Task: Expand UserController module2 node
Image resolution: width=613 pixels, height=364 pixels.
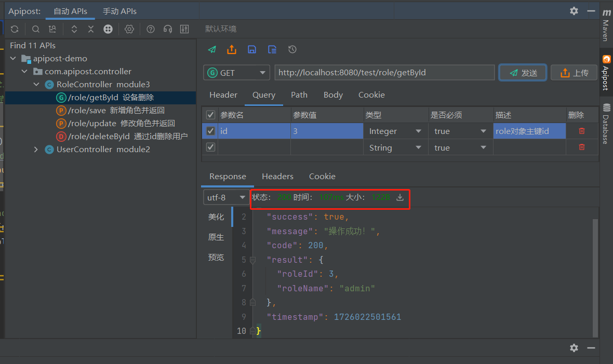Action: click(36, 150)
